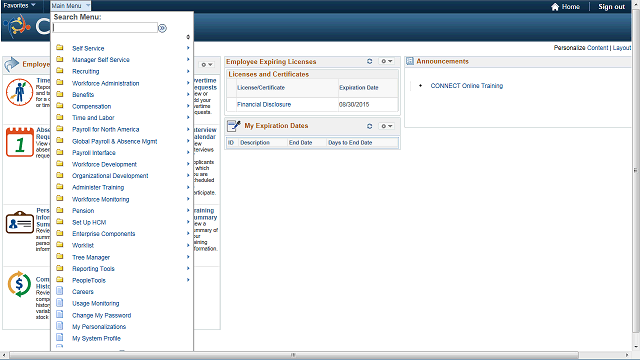Open My Expiration Dates settings dropdown
Image resolution: width=640 pixels, height=360 pixels.
(387, 126)
